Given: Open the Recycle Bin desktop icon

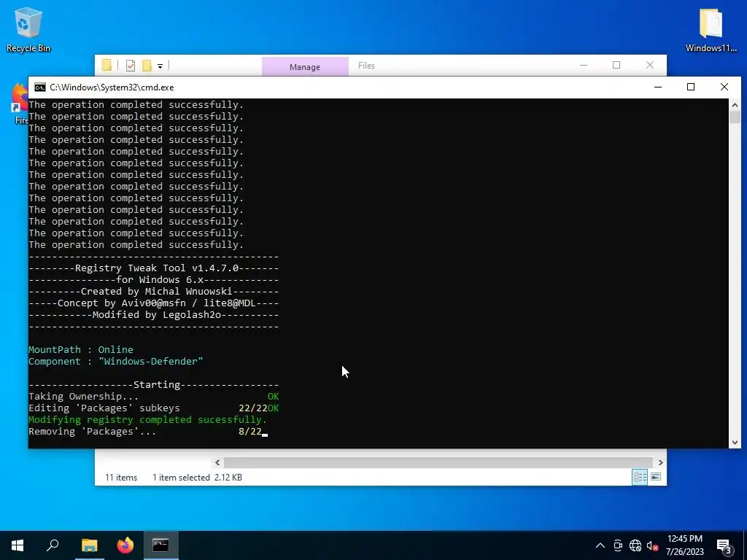Looking at the screenshot, I should click(28, 30).
